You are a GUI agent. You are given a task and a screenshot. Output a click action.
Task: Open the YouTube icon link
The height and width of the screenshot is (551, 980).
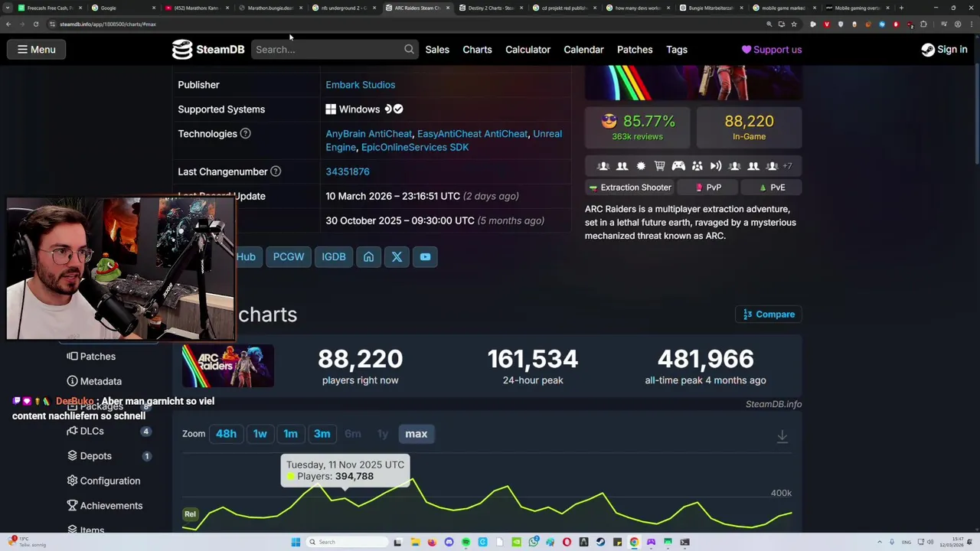pyautogui.click(x=425, y=257)
